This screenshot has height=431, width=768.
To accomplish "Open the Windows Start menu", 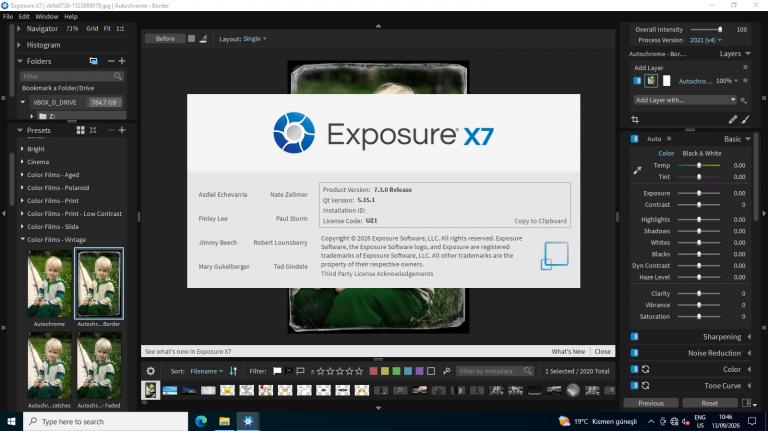I will coord(11,421).
